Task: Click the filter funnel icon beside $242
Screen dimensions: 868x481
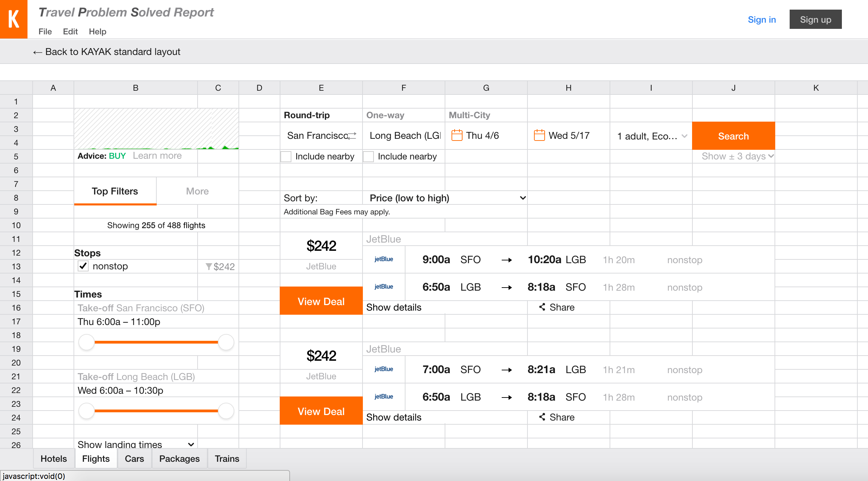Action: point(209,267)
